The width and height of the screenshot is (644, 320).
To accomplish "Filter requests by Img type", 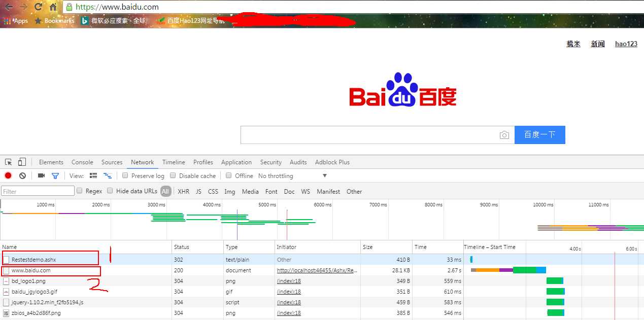I will 230,192.
